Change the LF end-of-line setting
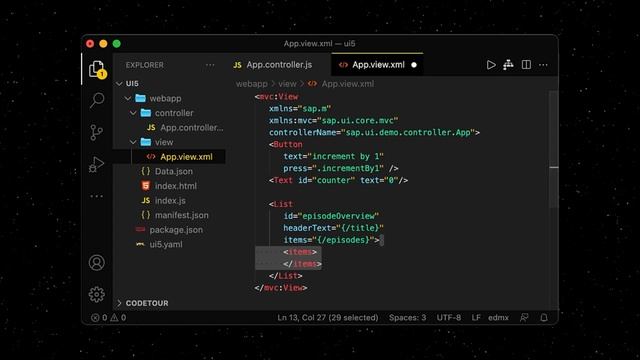 [x=476, y=318]
